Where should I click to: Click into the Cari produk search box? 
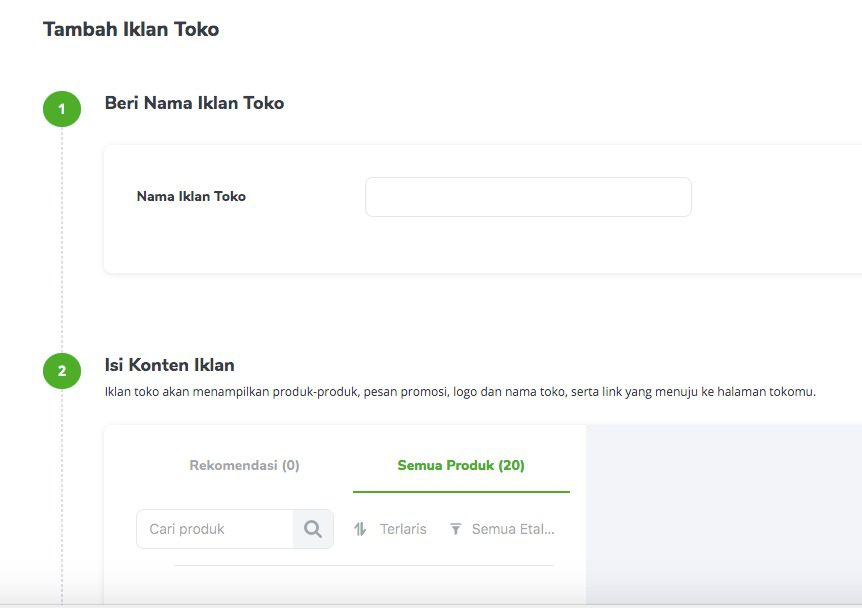215,529
